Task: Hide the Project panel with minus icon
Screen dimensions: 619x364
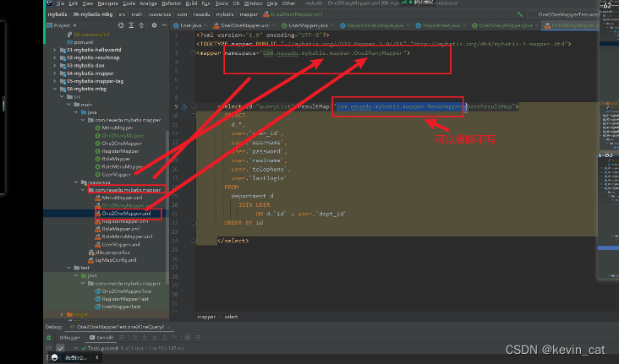Action: click(x=164, y=25)
